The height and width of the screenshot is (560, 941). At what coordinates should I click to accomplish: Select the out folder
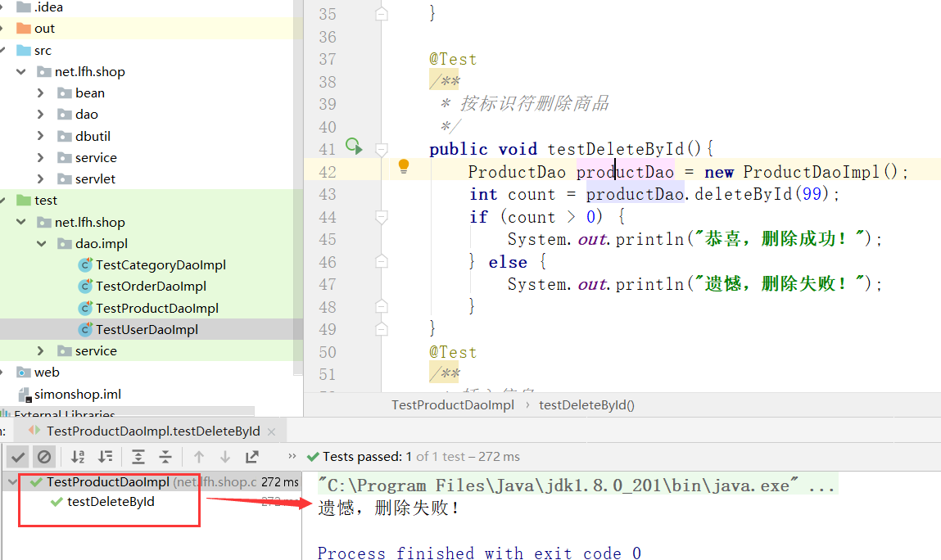44,29
